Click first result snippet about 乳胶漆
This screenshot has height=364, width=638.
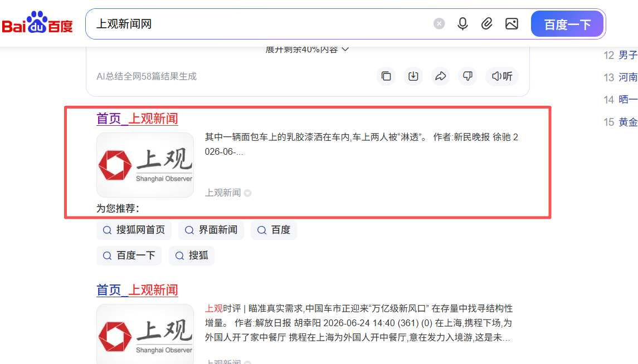361,144
